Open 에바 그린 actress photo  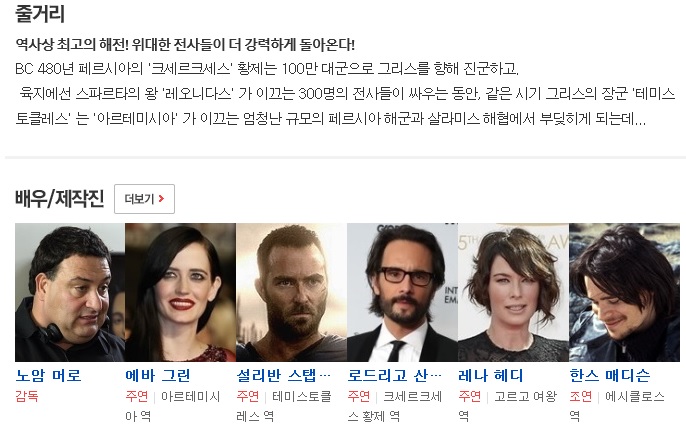pos(181,292)
